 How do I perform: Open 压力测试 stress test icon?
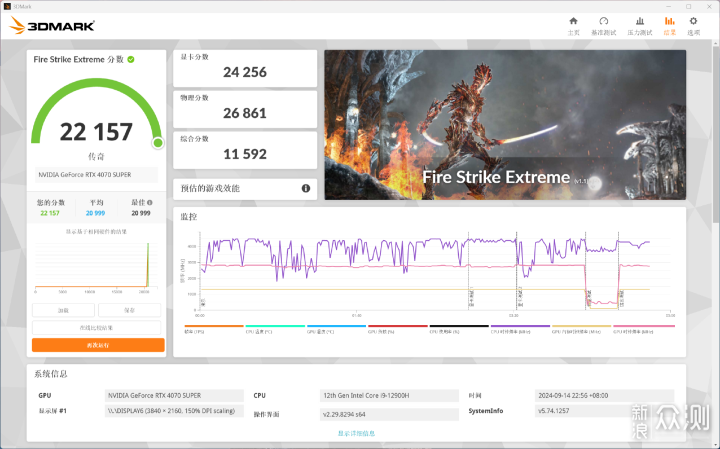[640, 21]
